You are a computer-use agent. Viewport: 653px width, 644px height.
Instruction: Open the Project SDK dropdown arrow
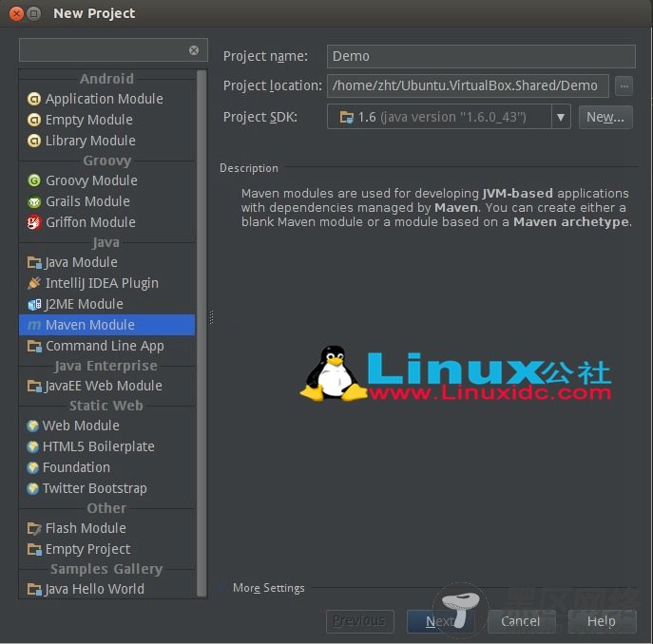tap(561, 117)
